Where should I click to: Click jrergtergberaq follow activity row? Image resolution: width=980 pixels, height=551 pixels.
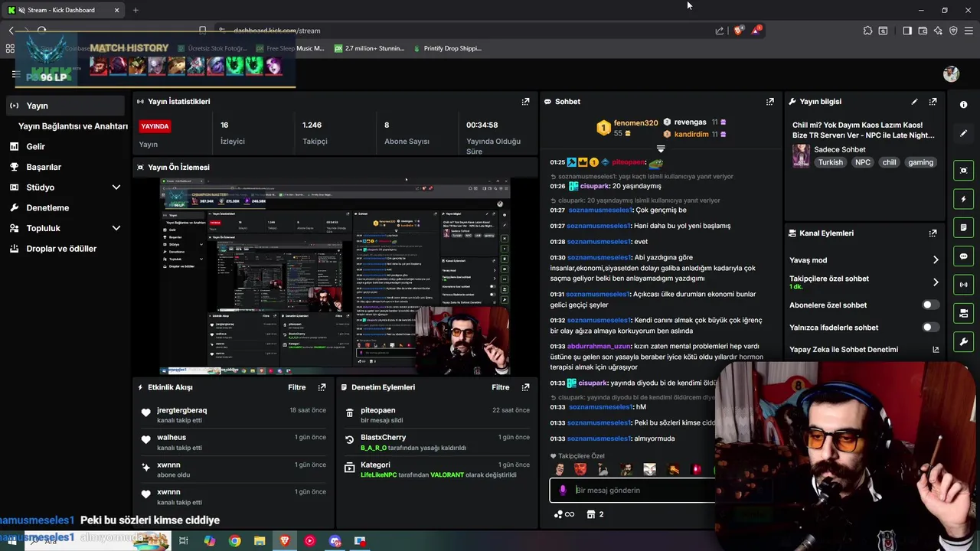click(233, 415)
